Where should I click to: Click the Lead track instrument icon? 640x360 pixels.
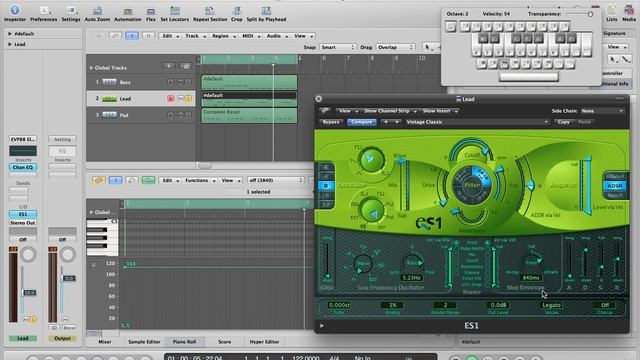point(109,99)
